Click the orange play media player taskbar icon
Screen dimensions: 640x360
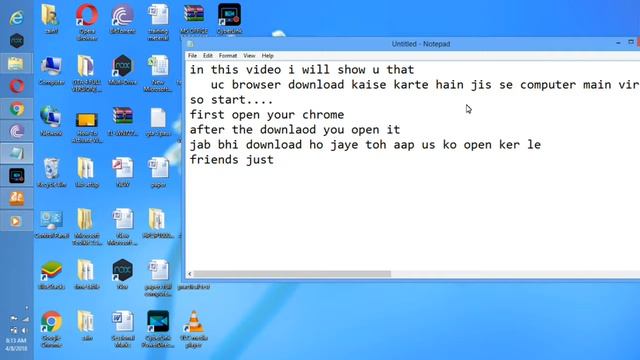pyautogui.click(x=17, y=221)
